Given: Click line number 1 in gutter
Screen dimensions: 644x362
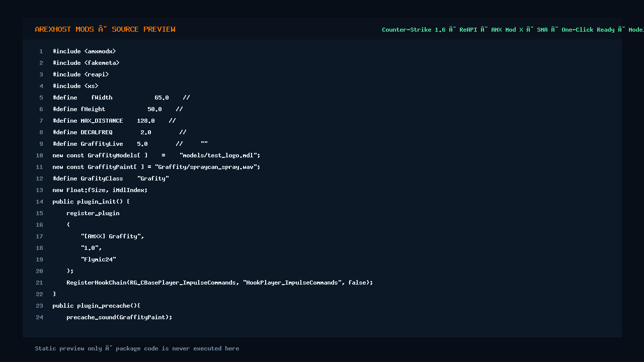Looking at the screenshot, I should pos(41,51).
